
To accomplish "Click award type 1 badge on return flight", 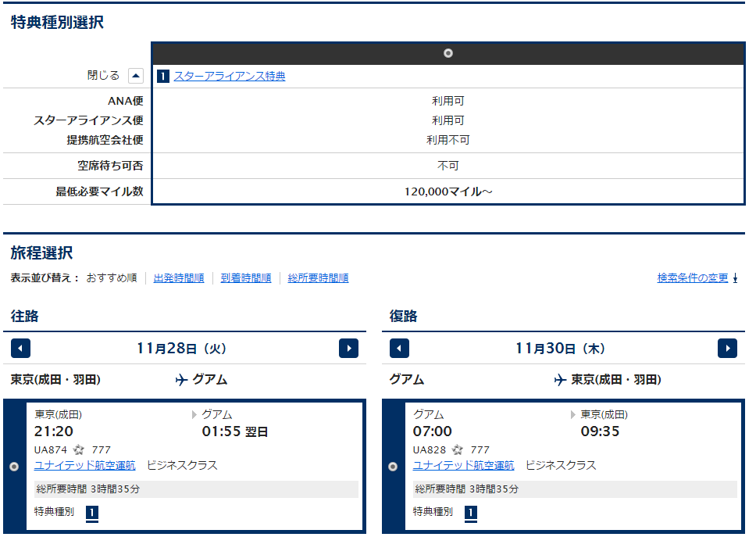I will click(x=471, y=513).
